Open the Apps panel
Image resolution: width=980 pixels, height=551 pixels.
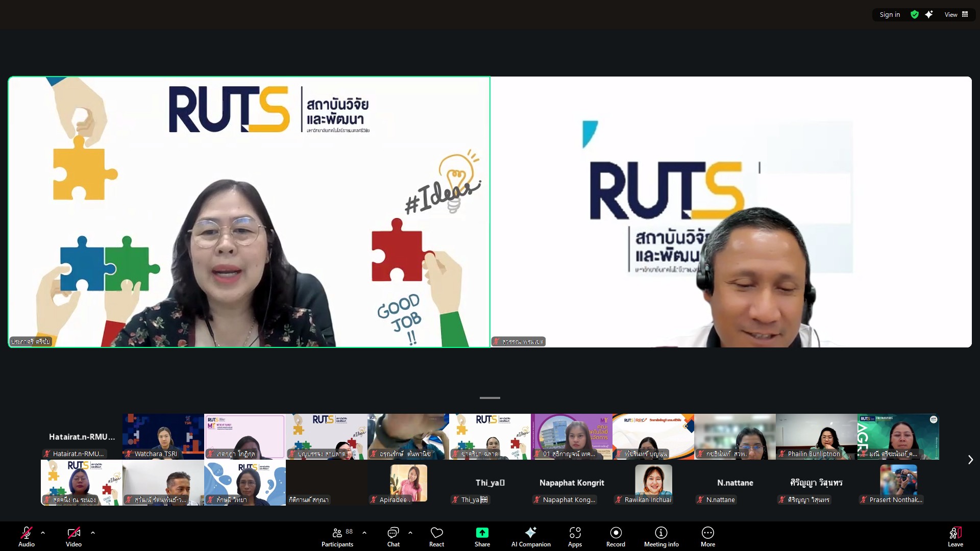coord(575,536)
